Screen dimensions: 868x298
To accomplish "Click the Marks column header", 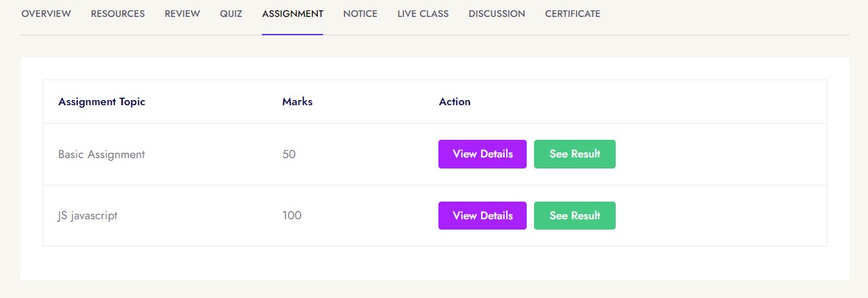I will tap(297, 102).
